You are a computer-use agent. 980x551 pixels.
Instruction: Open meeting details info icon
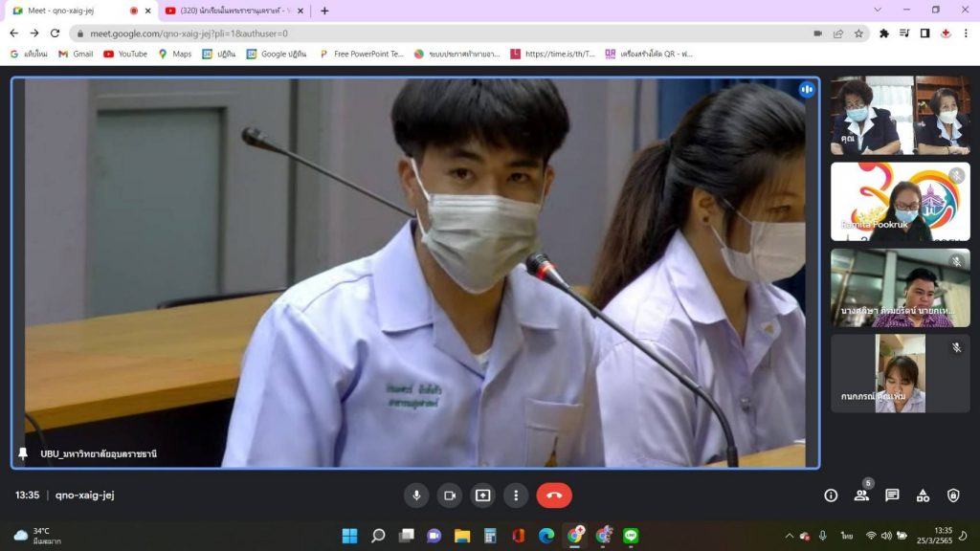[831, 495]
